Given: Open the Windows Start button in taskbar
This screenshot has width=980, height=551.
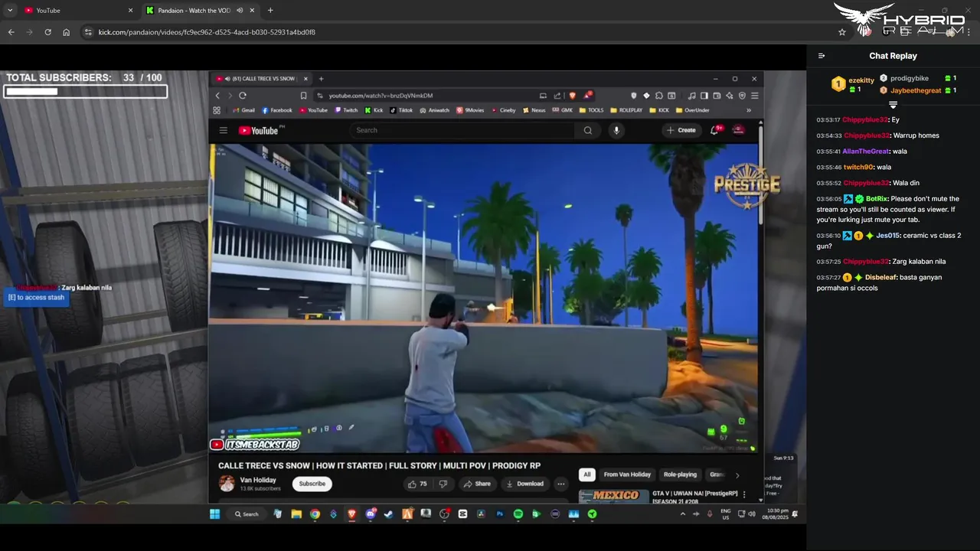Looking at the screenshot, I should coord(215,514).
